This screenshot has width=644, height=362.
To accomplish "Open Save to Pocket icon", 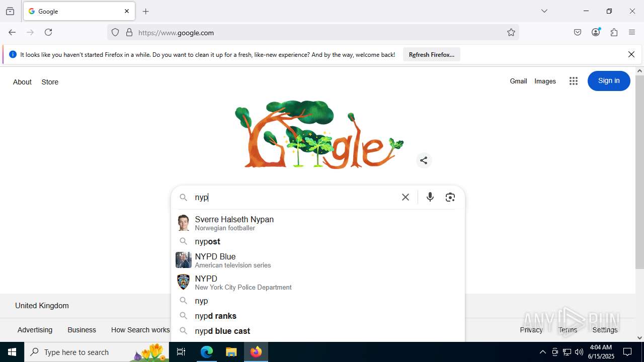I will point(578,32).
